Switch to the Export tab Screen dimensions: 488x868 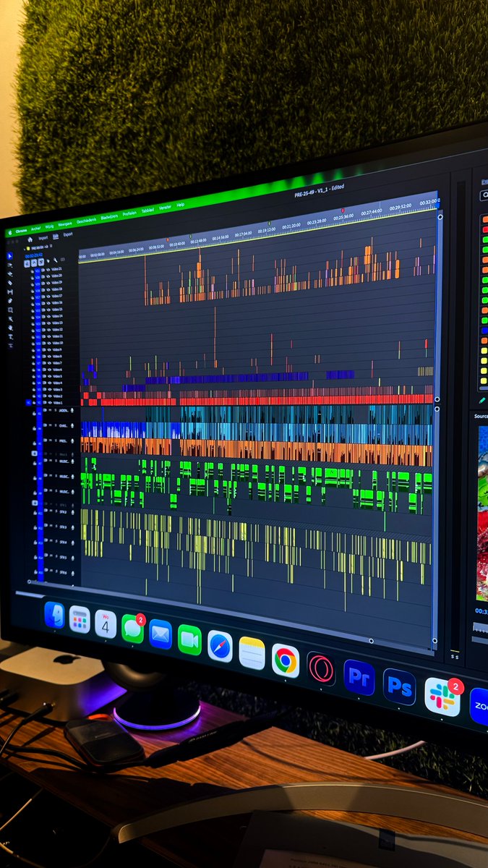coord(68,234)
